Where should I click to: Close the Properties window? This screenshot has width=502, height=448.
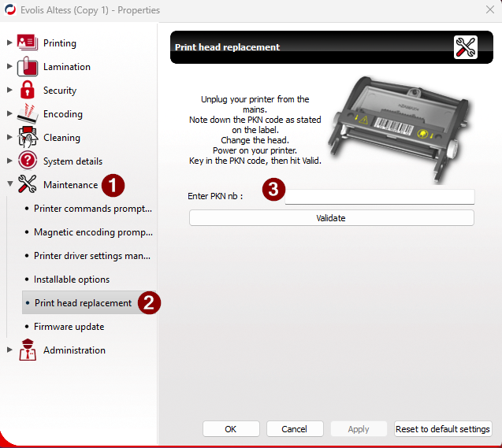(x=490, y=10)
